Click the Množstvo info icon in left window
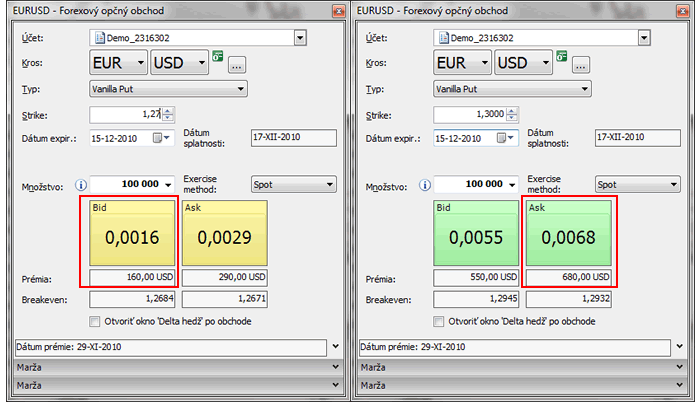This screenshot has height=402, width=700. coord(81,184)
